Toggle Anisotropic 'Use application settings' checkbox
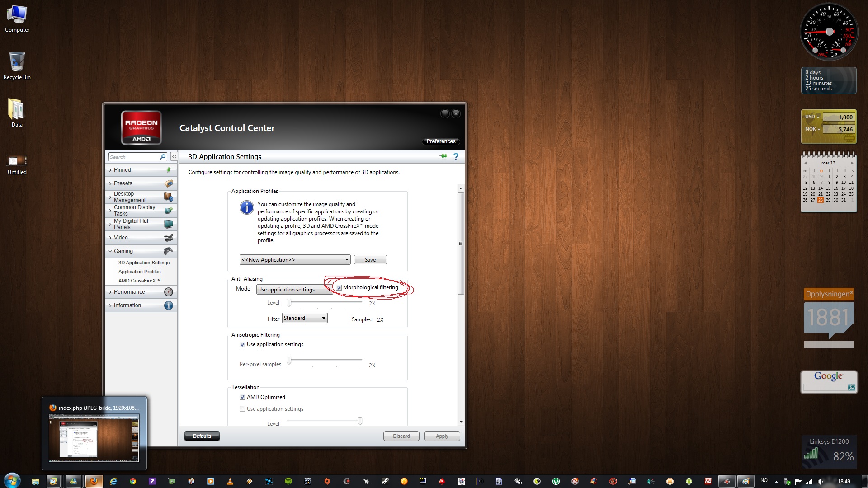 [242, 344]
